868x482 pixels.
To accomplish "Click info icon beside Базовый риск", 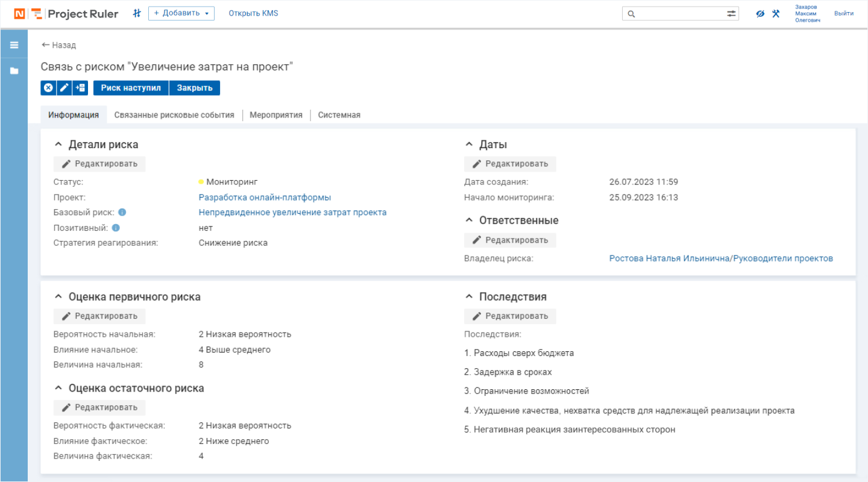I will click(x=122, y=213).
